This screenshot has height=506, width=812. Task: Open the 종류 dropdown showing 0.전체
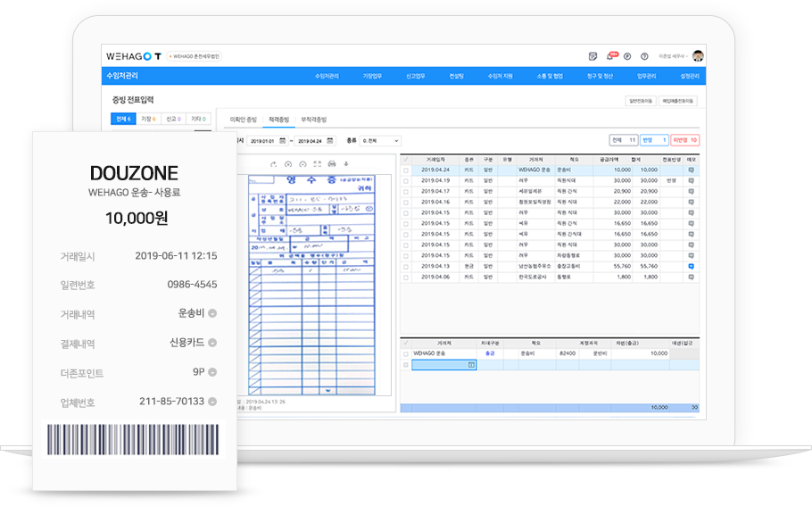380,141
